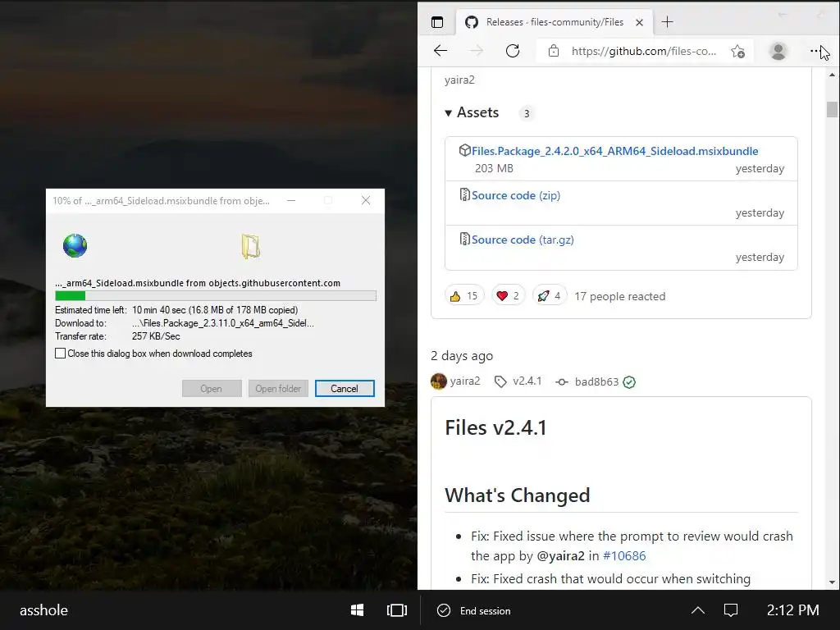Viewport: 840px width, 630px height.
Task: Click the scrollbar down arrow
Action: tap(832, 582)
